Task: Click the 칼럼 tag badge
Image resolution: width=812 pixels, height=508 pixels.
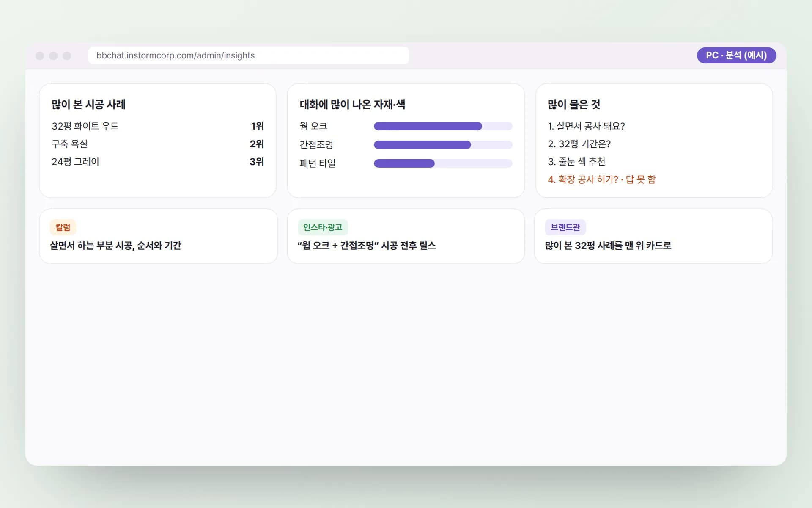Action: 63,227
